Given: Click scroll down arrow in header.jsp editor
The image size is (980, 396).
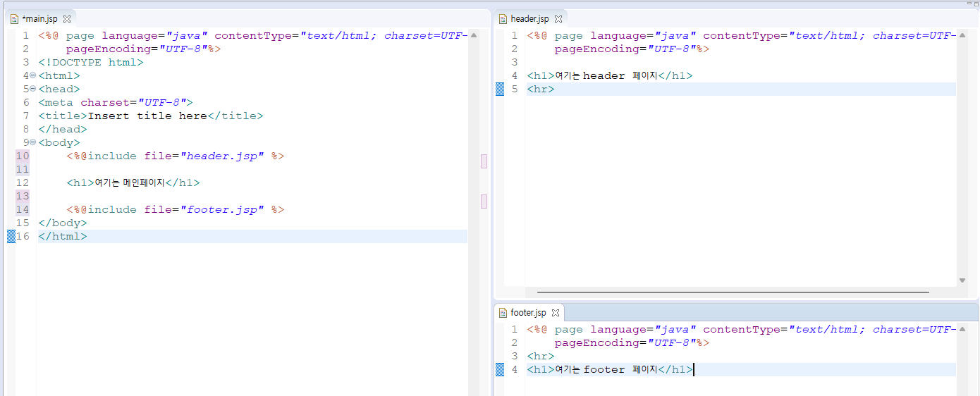Looking at the screenshot, I should click(x=962, y=280).
